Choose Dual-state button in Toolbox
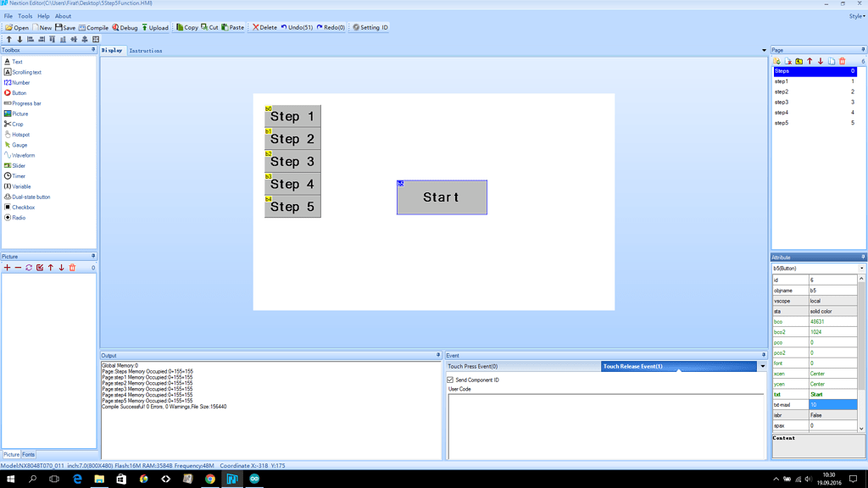 pyautogui.click(x=26, y=197)
